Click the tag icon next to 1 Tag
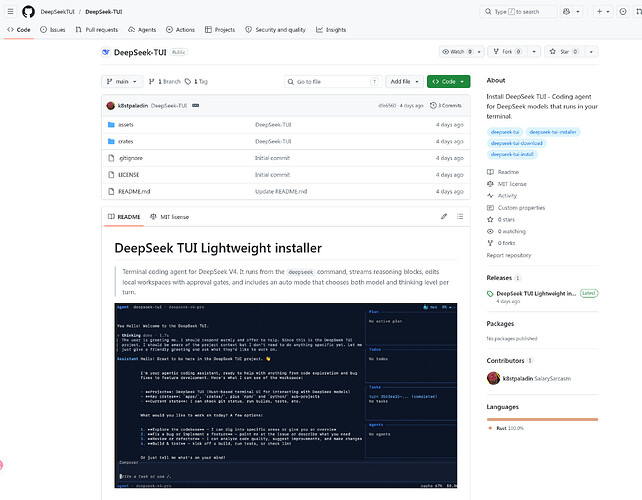642x500 pixels. pos(188,81)
